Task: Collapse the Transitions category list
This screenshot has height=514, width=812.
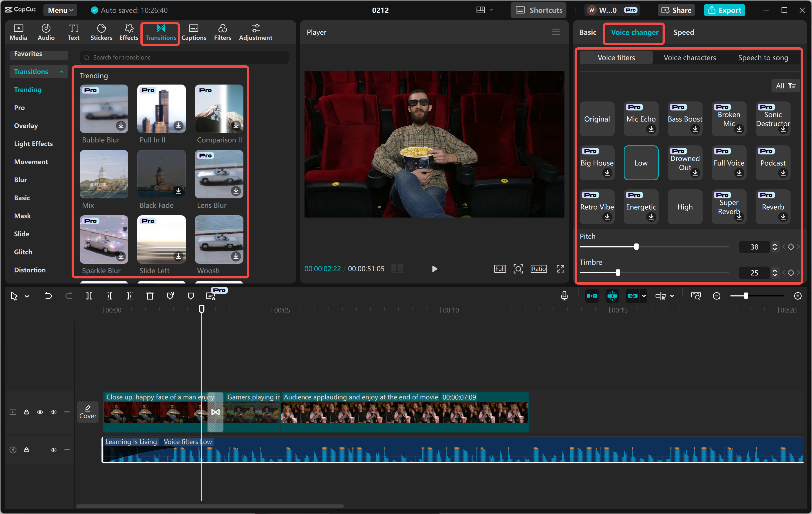Action: 61,72
